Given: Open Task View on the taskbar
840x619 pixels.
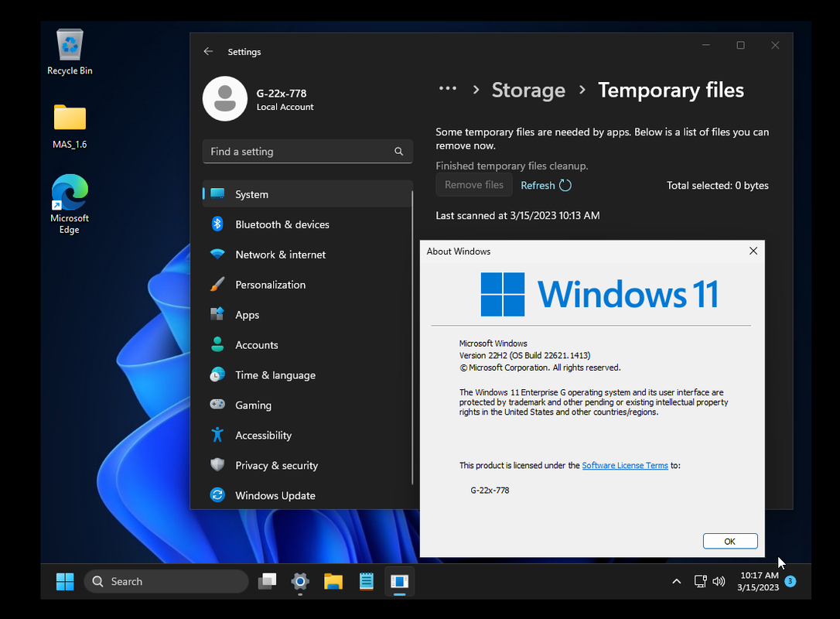Looking at the screenshot, I should pyautogui.click(x=268, y=582).
